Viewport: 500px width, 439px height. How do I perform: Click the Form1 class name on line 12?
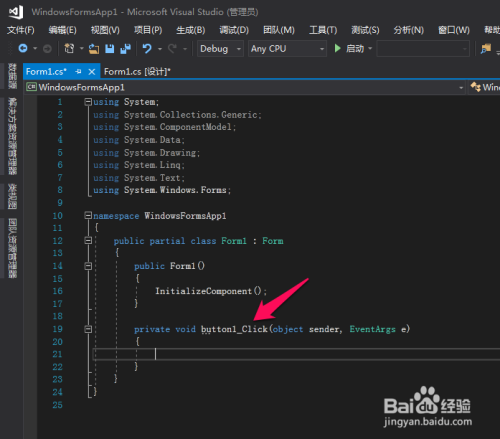coord(234,241)
